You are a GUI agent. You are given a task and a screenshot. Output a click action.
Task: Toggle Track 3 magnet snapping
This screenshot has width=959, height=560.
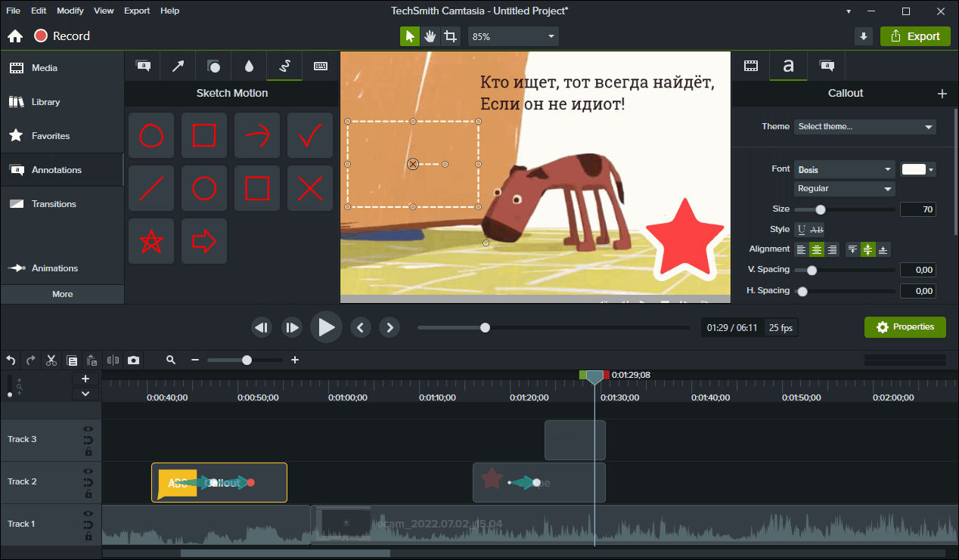(x=88, y=440)
